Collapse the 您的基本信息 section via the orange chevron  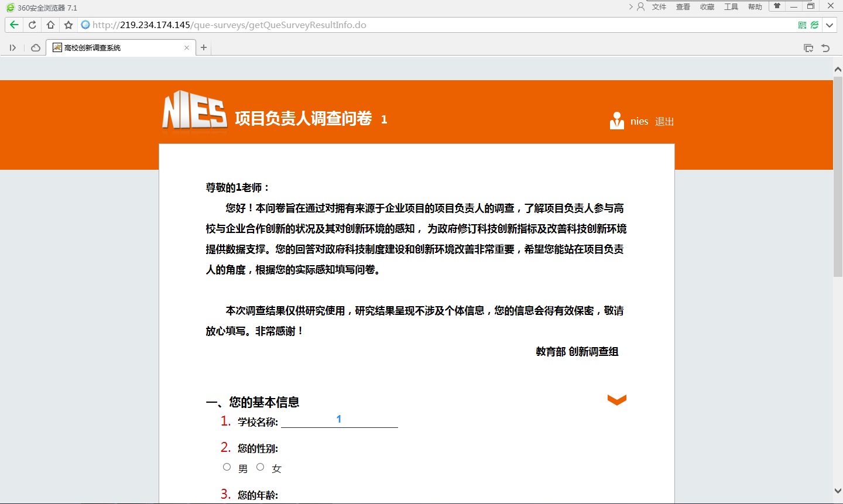click(x=616, y=400)
